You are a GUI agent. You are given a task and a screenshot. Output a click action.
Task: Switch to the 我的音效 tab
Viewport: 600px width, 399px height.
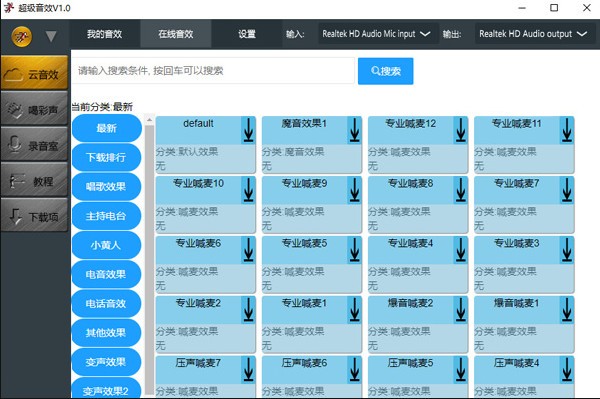point(104,34)
